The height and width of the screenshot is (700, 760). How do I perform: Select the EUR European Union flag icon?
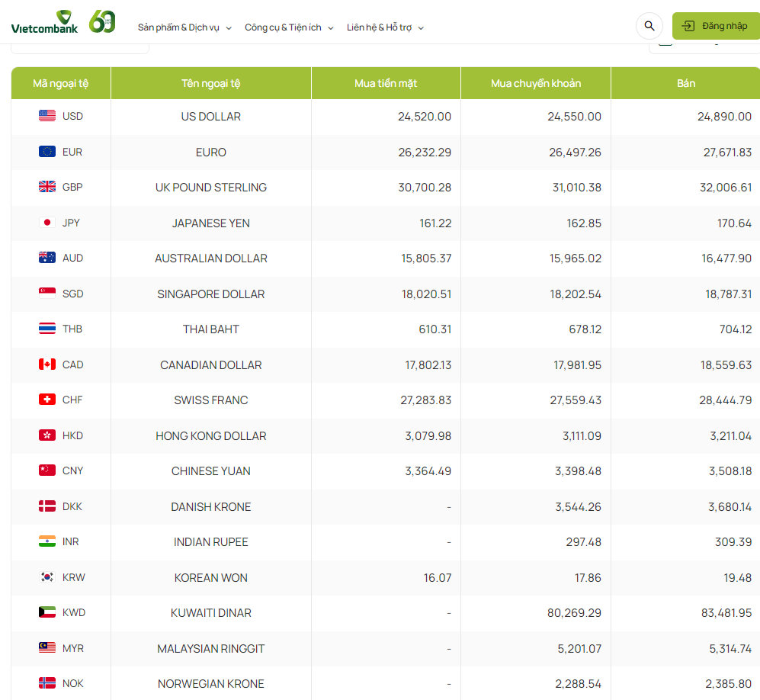click(x=47, y=152)
